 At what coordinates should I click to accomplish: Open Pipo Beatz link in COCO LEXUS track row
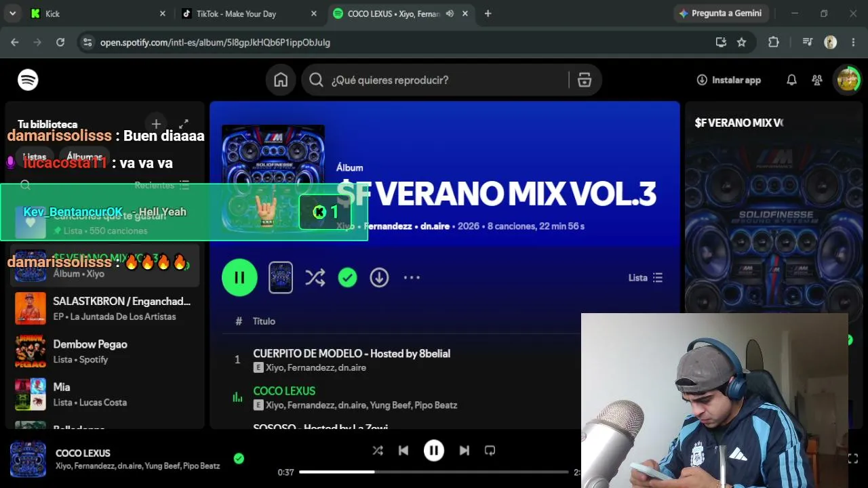(x=436, y=405)
